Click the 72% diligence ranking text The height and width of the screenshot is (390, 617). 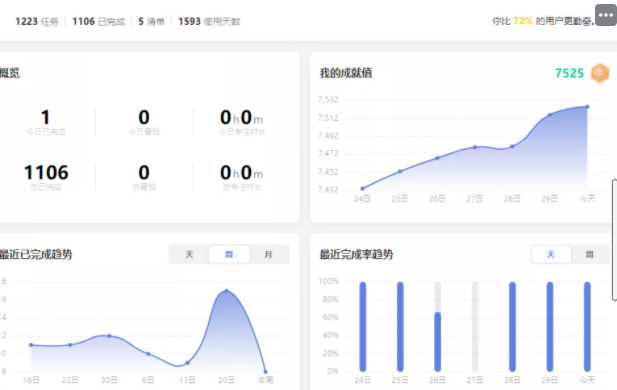(x=523, y=21)
